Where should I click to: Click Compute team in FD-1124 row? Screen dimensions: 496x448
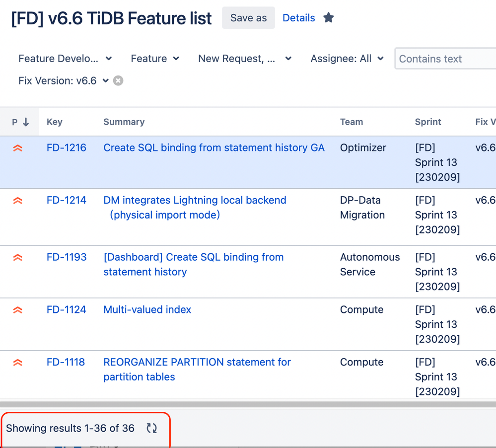coord(361,310)
